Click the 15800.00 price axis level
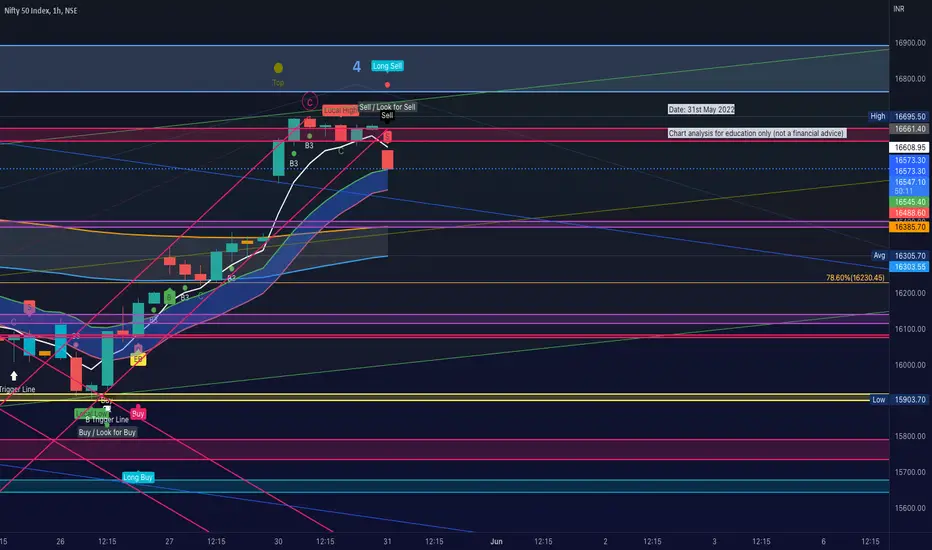The width and height of the screenshot is (932, 550). (910, 436)
